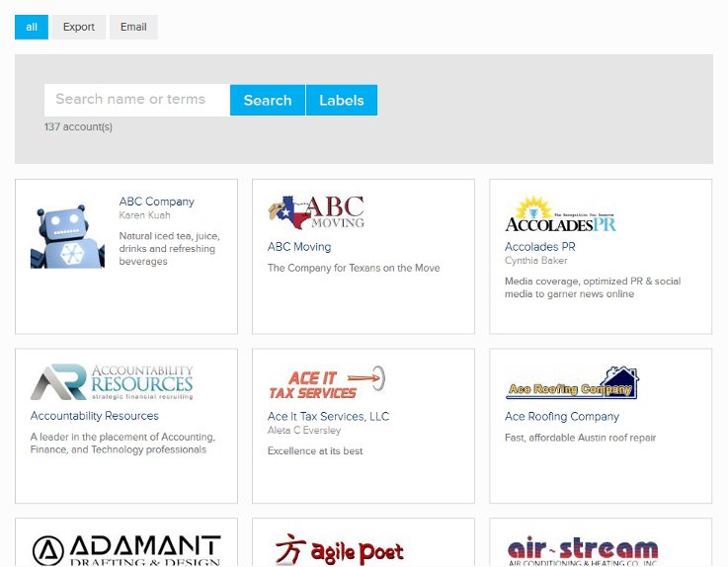
Task: Click the Export button
Action: click(x=79, y=27)
